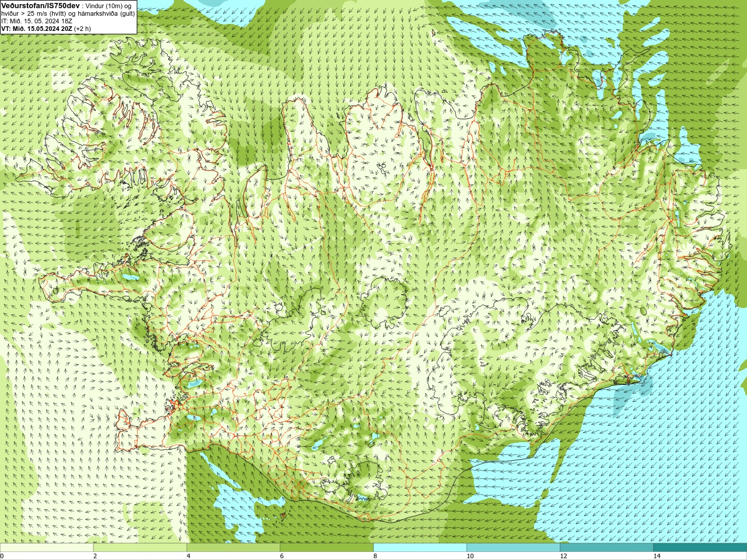Image resolution: width=747 pixels, height=560 pixels.
Task: Select the 'IT: Mið. 15. 05. 2024 18Z' line
Action: [37, 21]
